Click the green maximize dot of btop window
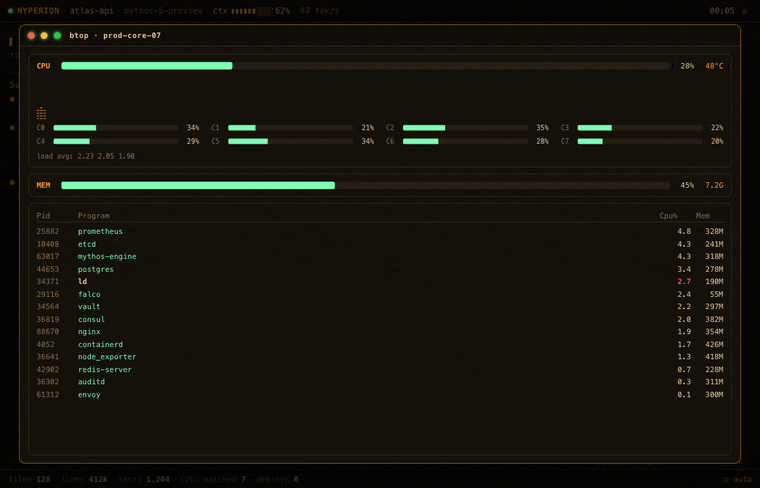Viewport: 760px width, 488px height. click(57, 35)
